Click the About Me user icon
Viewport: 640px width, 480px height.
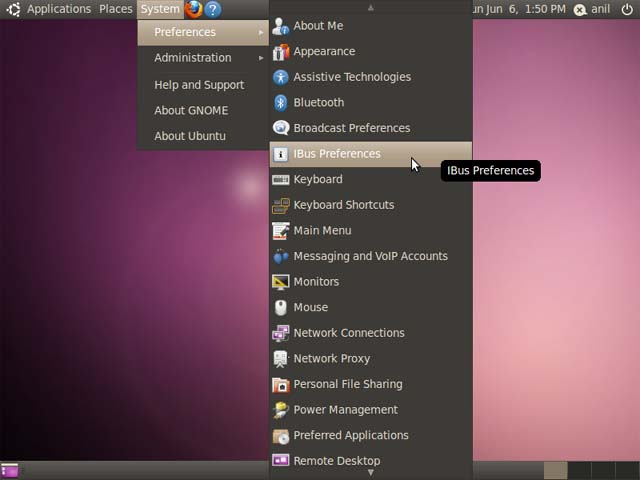281,26
